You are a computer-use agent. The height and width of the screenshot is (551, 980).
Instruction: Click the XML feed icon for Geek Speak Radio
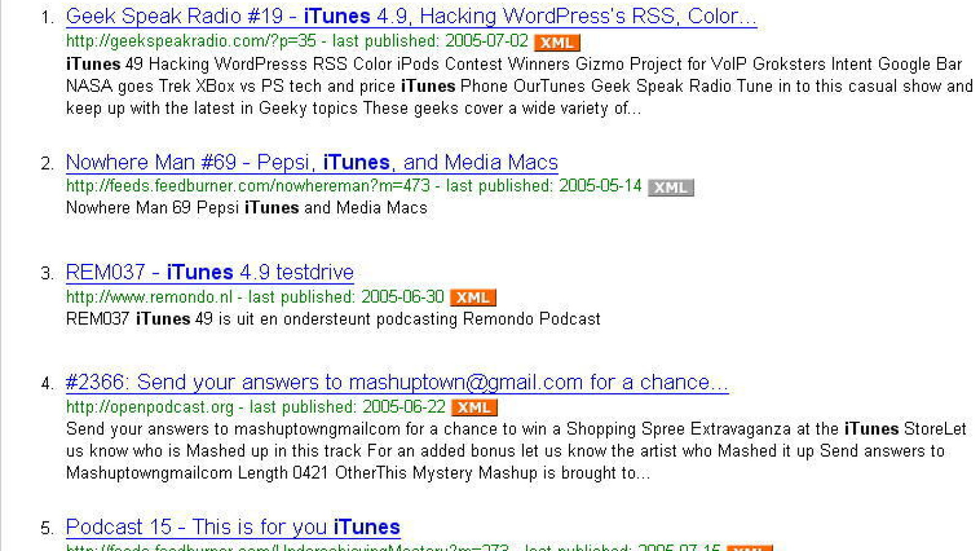[x=556, y=42]
